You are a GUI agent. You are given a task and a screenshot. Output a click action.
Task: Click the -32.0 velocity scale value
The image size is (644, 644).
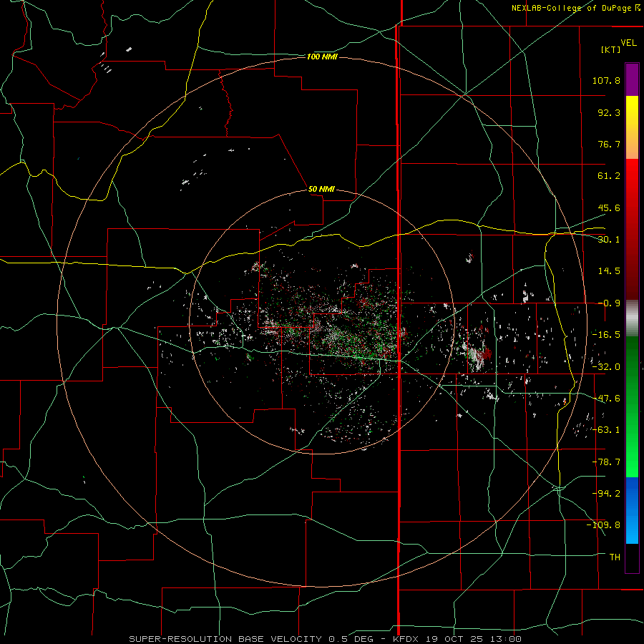tap(606, 367)
